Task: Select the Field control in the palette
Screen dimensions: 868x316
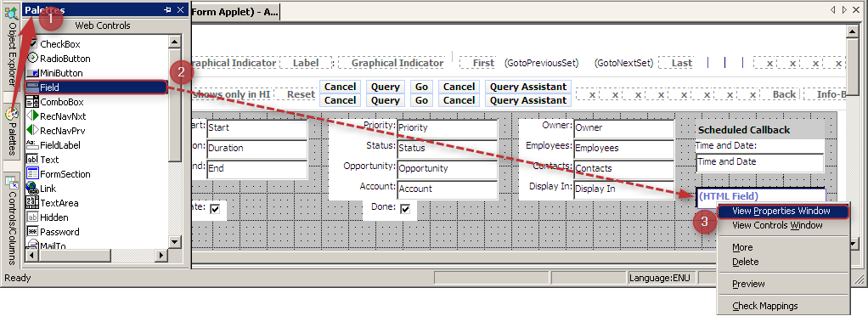Action: (x=95, y=87)
